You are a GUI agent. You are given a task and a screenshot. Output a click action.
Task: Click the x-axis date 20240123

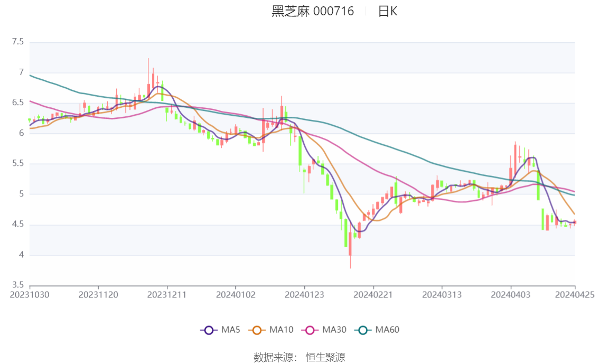pyautogui.click(x=304, y=295)
